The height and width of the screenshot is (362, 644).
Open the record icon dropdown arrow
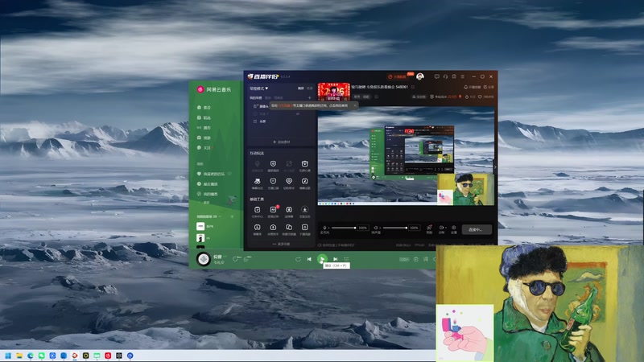(446, 228)
